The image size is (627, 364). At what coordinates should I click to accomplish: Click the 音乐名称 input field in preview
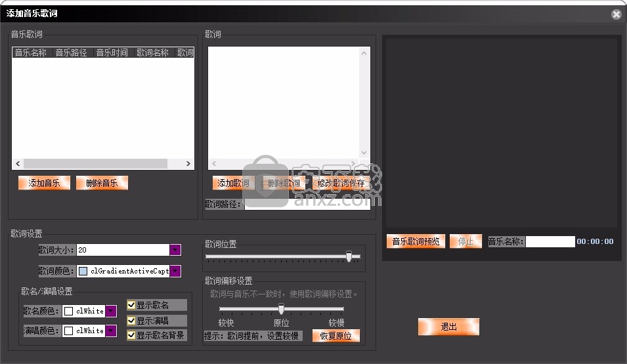[x=550, y=241]
